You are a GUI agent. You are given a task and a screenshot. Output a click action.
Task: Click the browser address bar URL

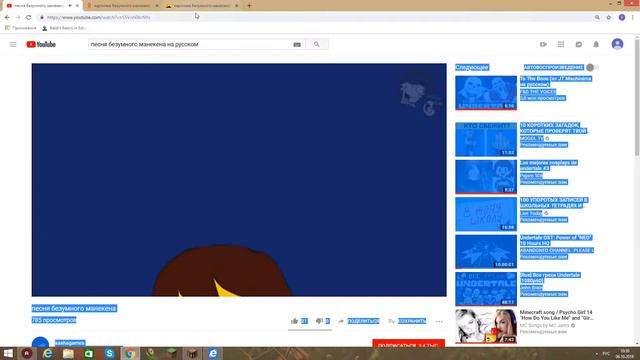pos(98,18)
